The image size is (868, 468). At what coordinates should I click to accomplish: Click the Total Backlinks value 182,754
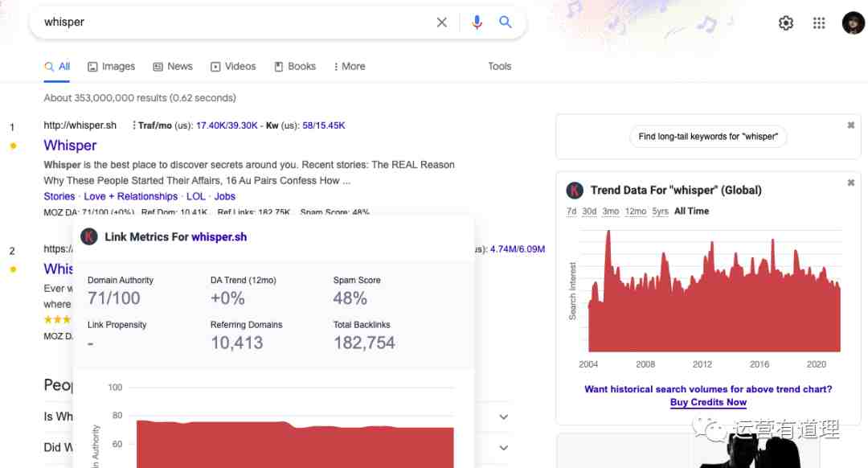(364, 343)
